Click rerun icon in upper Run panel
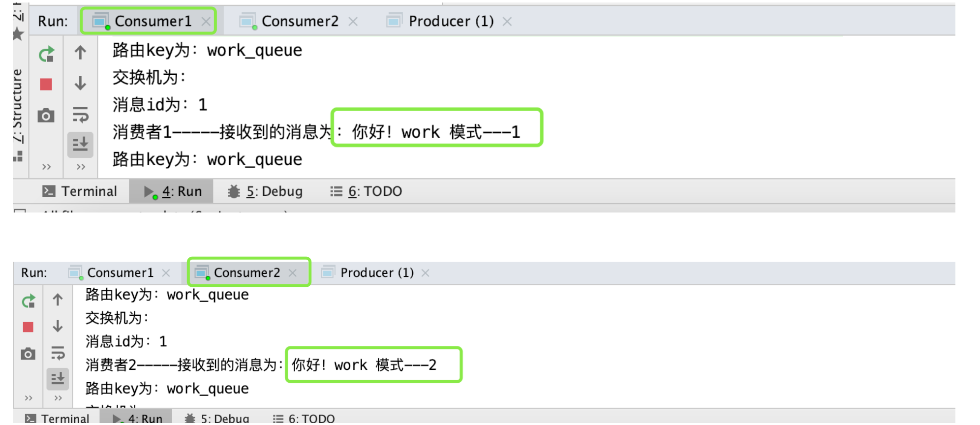The width and height of the screenshot is (980, 425). [46, 54]
